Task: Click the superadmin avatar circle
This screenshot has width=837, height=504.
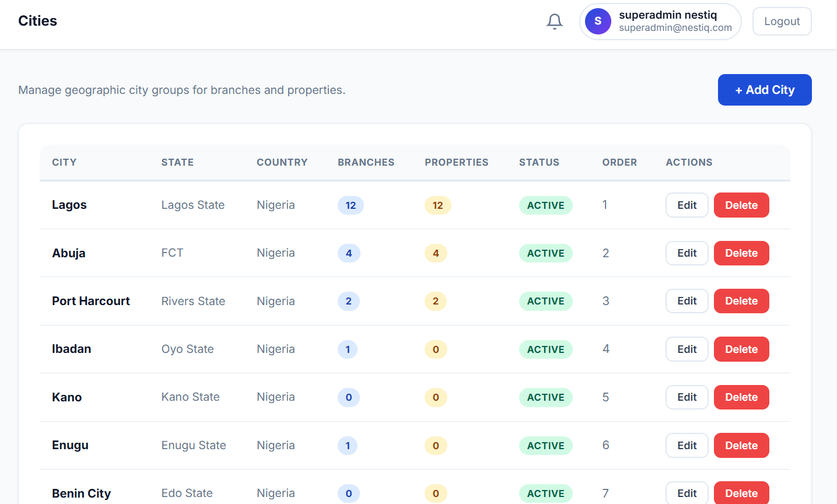Action: point(598,22)
